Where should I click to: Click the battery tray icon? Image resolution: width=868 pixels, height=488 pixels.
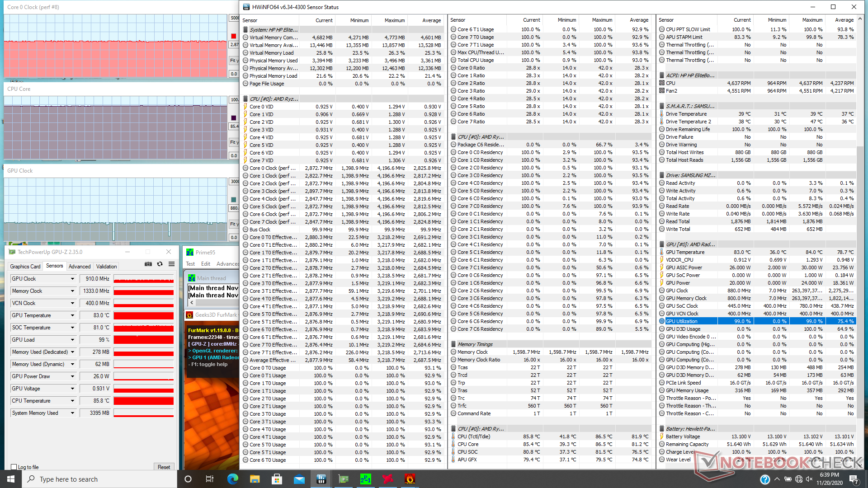[788, 479]
